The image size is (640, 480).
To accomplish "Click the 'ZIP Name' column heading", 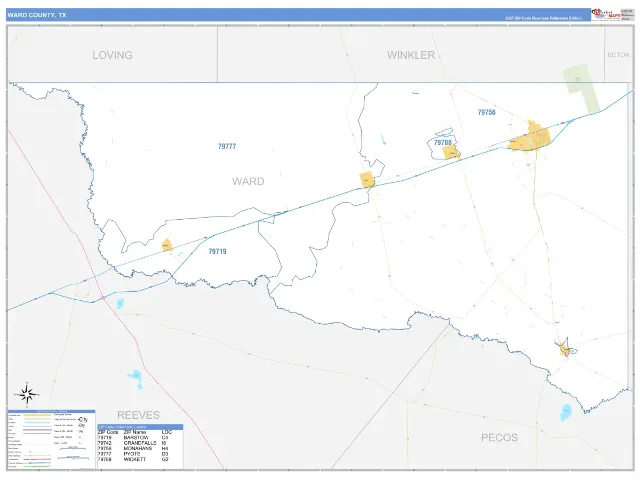I will click(135, 432).
